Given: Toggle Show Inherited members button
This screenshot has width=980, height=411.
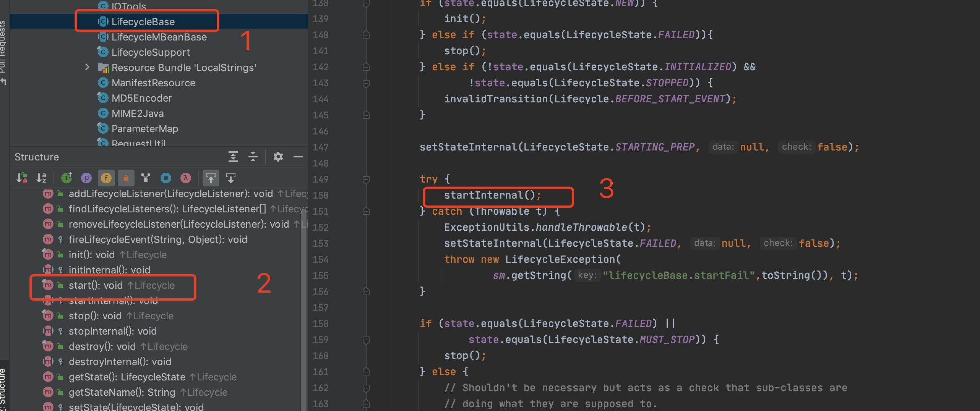Looking at the screenshot, I should tap(67, 178).
